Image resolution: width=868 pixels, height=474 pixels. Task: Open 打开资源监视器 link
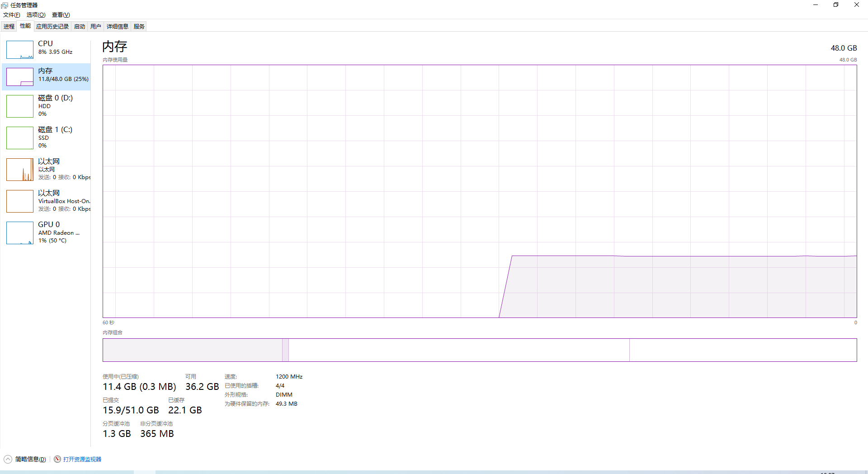[x=82, y=459]
